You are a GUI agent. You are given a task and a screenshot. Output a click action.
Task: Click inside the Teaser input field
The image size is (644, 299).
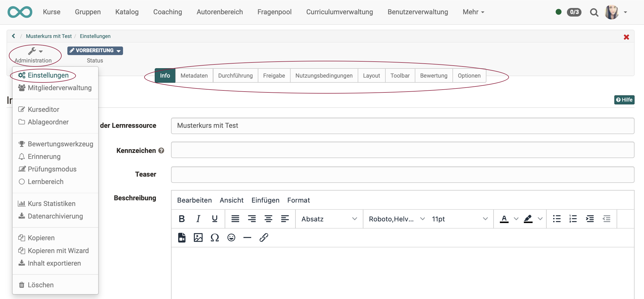pos(400,174)
